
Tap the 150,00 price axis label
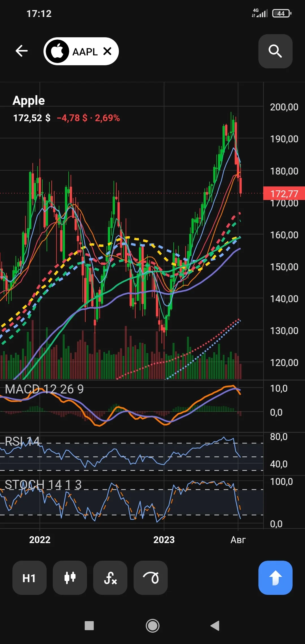click(x=284, y=267)
